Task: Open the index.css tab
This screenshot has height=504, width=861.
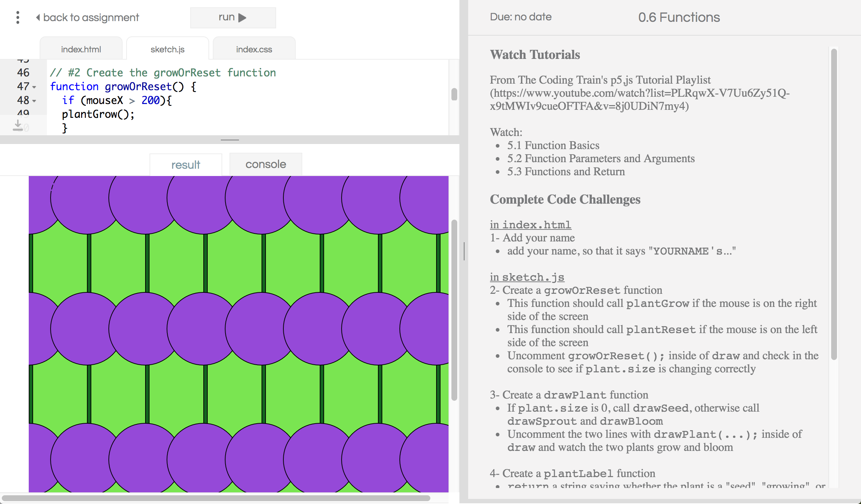Action: tap(254, 49)
